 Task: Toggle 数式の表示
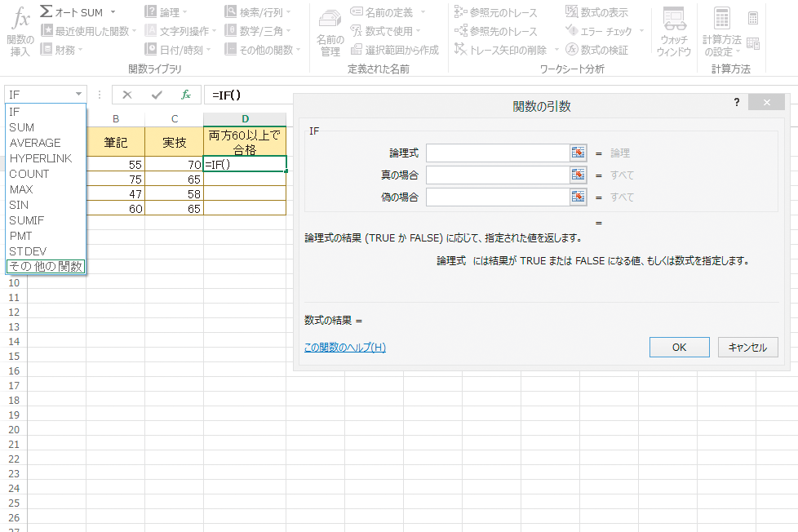coord(597,12)
